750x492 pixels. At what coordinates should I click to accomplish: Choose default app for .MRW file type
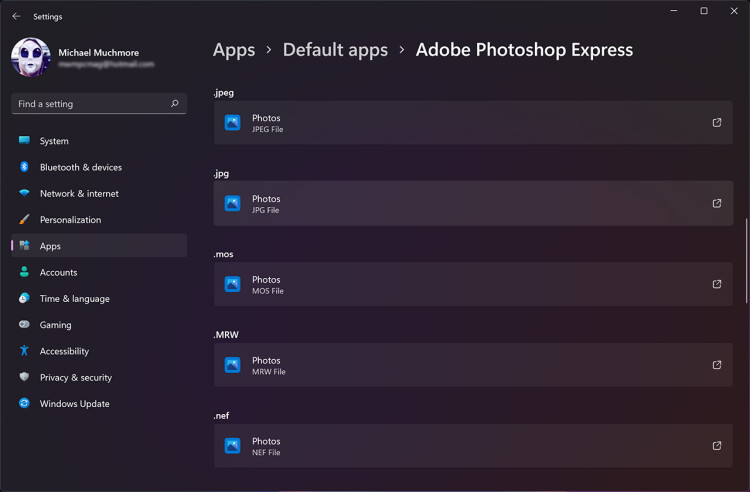pyautogui.click(x=472, y=365)
